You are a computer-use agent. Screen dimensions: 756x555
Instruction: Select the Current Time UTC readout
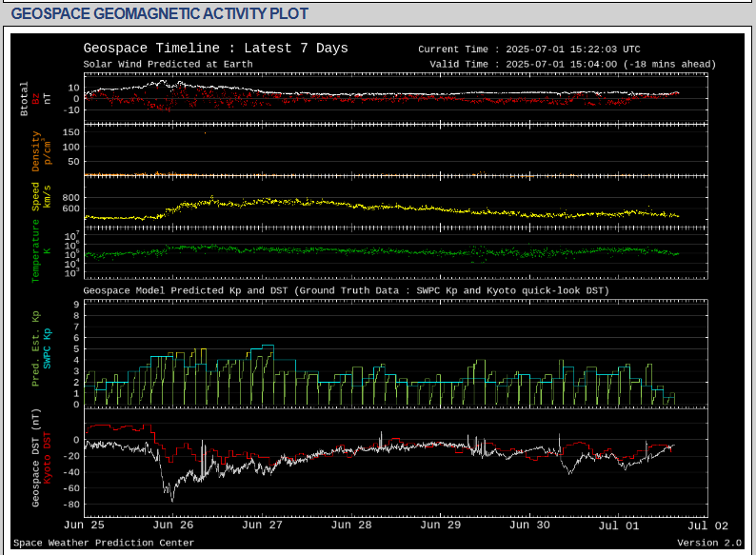click(x=528, y=50)
